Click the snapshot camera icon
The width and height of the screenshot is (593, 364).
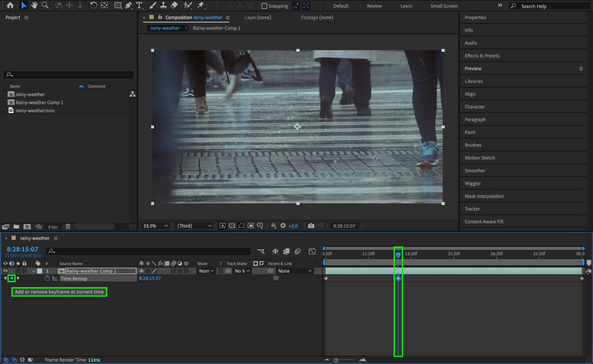[311, 226]
